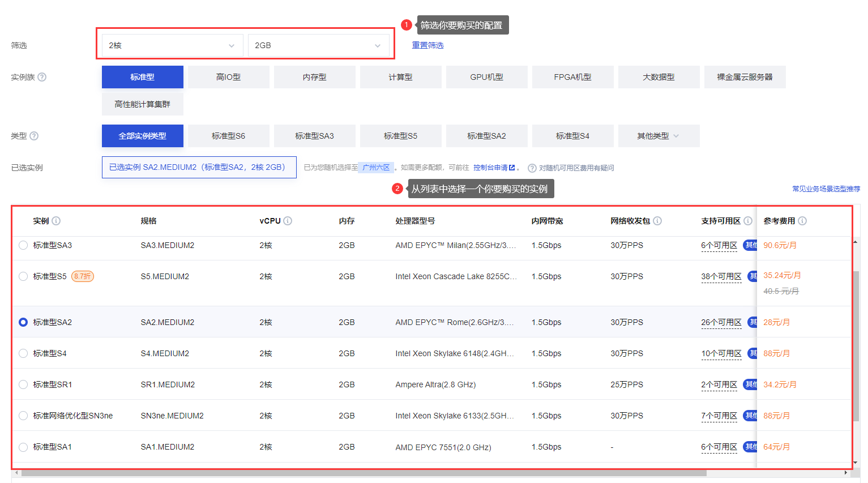Select the 标准型SR1 radio button
Image resolution: width=868 pixels, height=483 pixels.
(23, 384)
